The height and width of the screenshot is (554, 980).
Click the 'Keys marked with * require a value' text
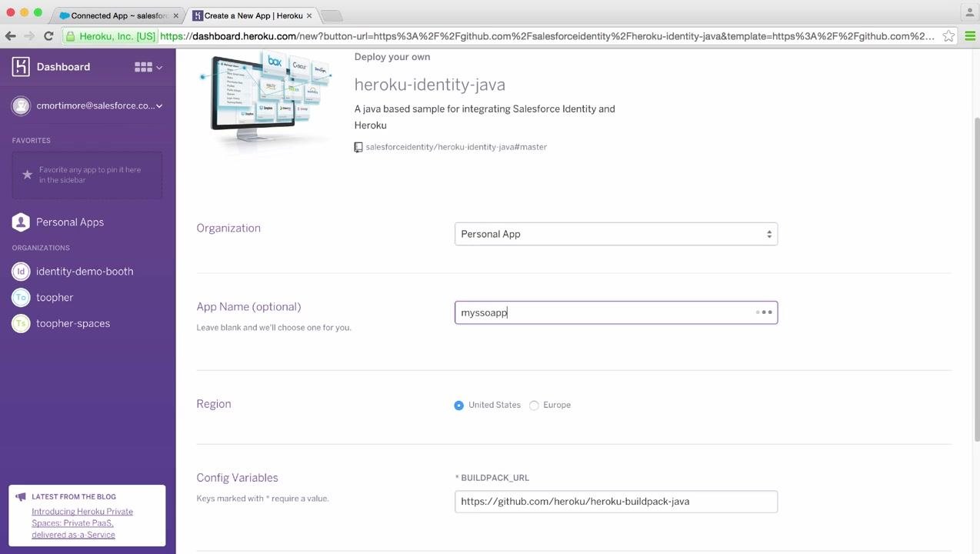[263, 499]
